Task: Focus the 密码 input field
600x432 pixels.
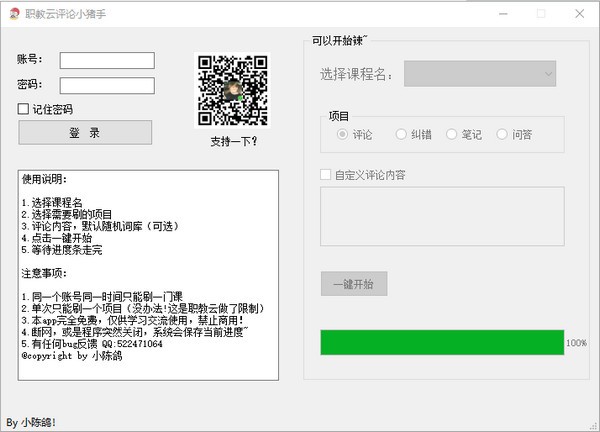Action: click(107, 85)
